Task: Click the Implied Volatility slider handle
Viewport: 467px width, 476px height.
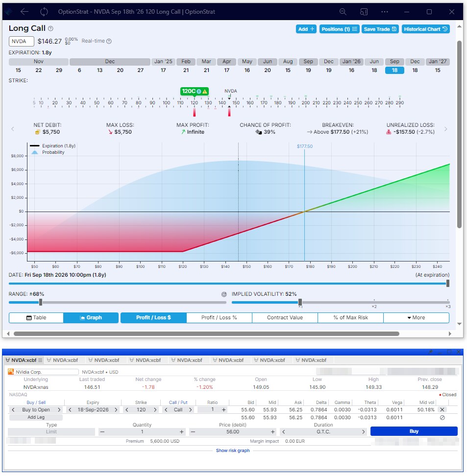Action: [300, 303]
